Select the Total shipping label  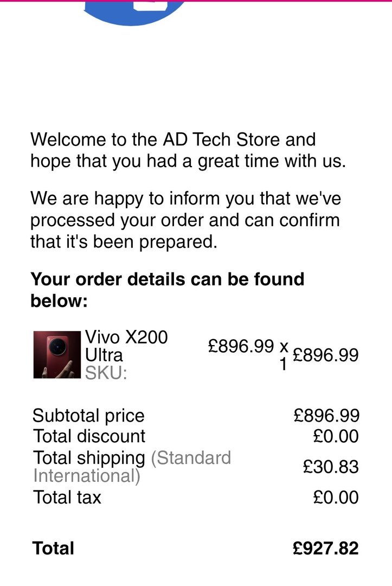tap(89, 458)
